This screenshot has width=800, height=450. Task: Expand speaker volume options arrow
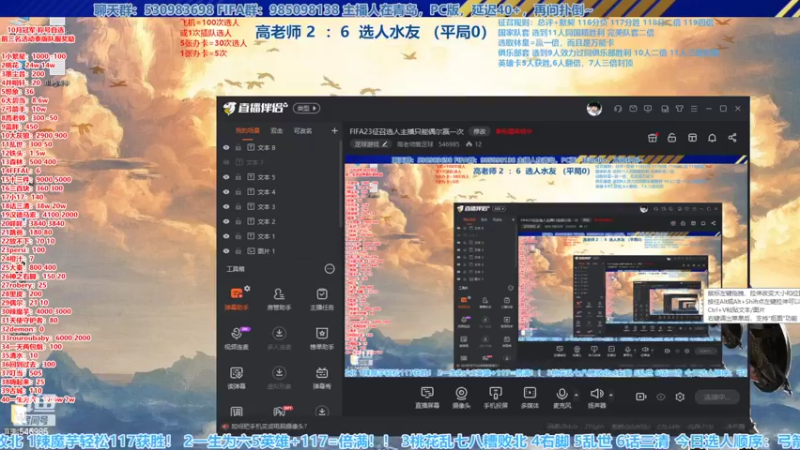(x=611, y=395)
